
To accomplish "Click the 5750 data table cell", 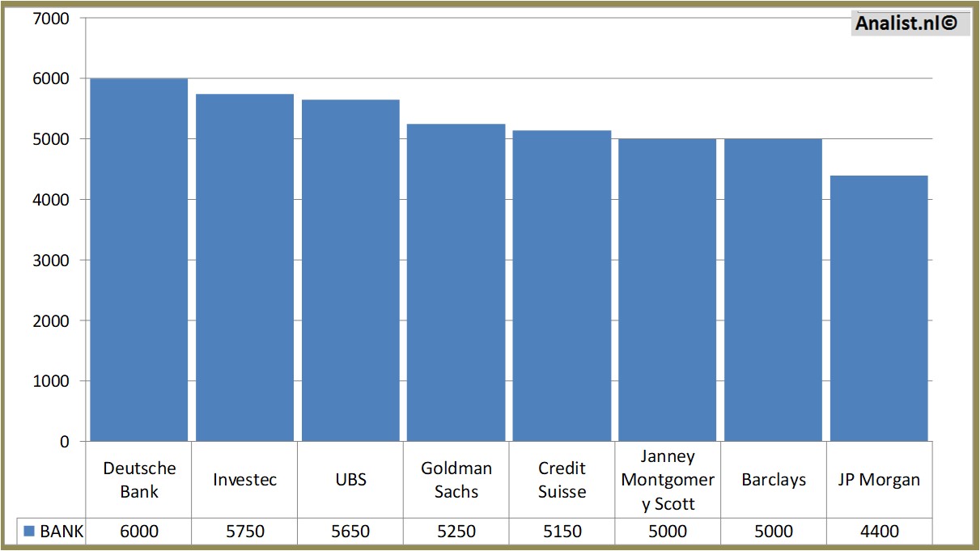I will [x=244, y=532].
